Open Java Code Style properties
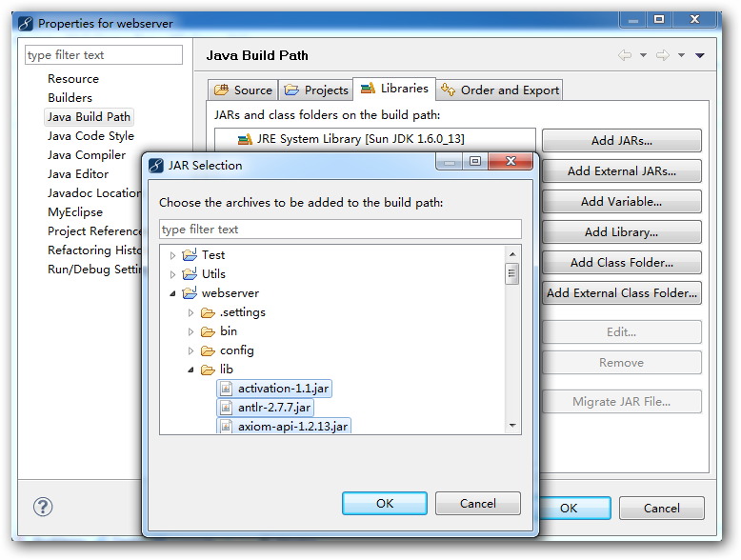This screenshot has height=560, width=741. (90, 136)
